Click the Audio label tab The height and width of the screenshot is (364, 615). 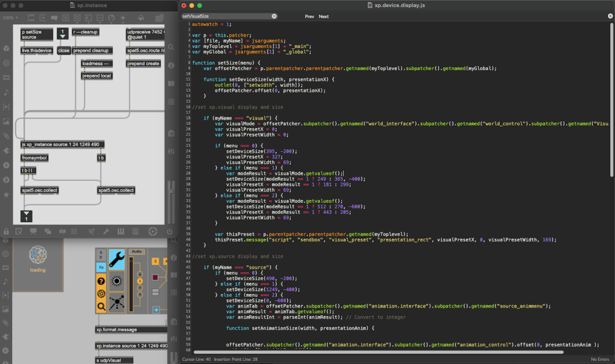(136, 252)
